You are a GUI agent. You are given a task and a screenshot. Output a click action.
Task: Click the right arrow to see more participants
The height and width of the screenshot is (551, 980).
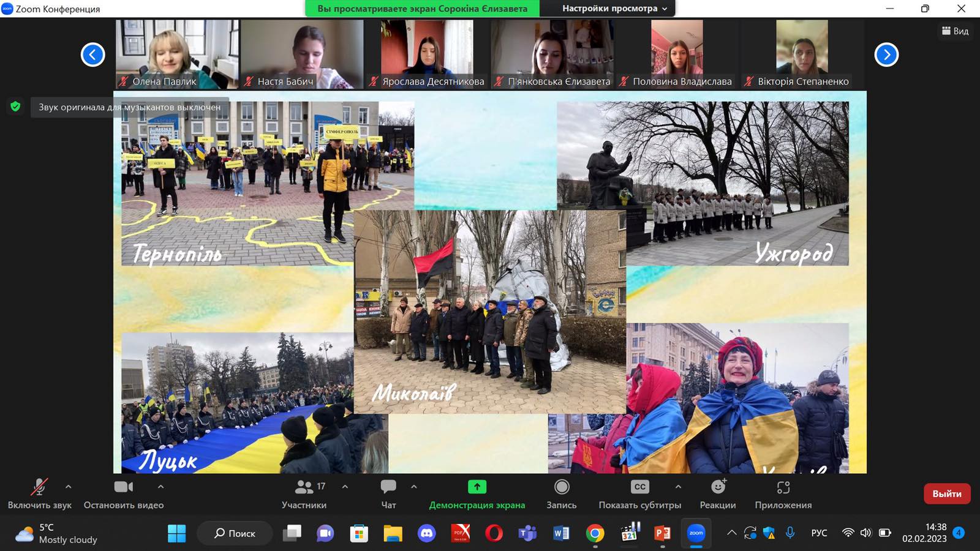point(886,54)
